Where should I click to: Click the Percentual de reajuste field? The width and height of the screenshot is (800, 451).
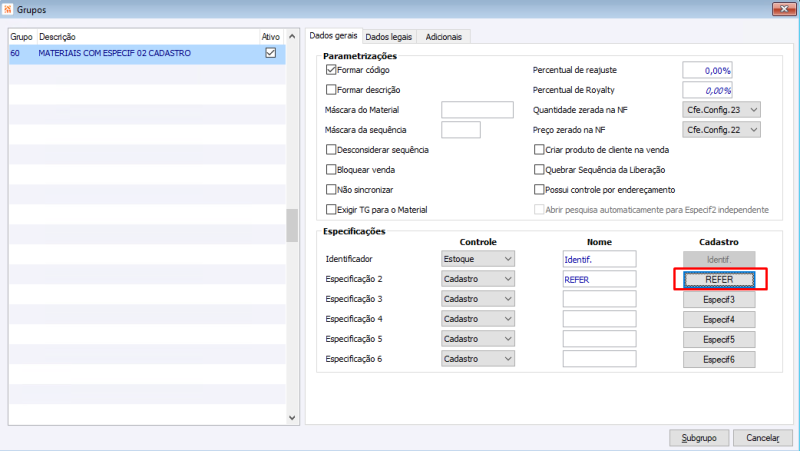pos(708,71)
